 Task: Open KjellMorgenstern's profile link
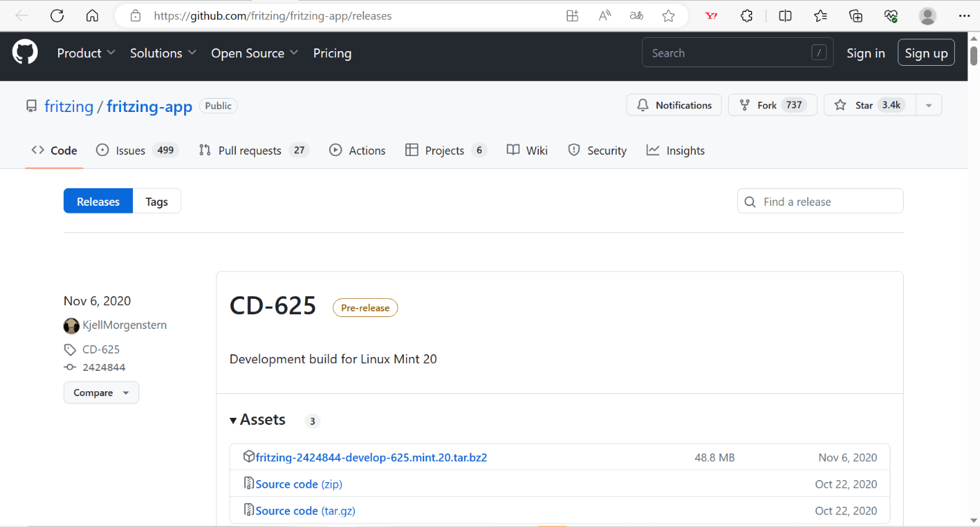tap(125, 325)
